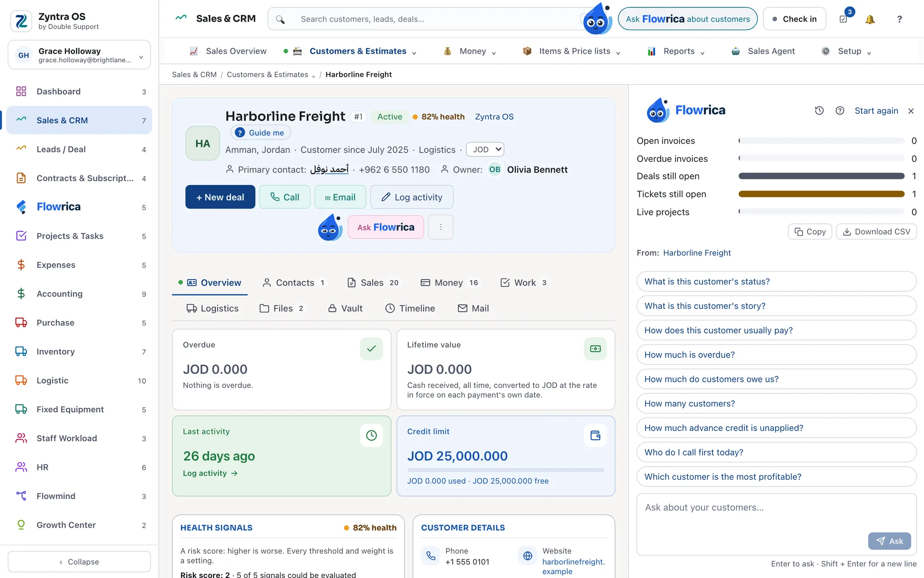
Task: Open Inventory in the sidebar
Action: [79, 351]
